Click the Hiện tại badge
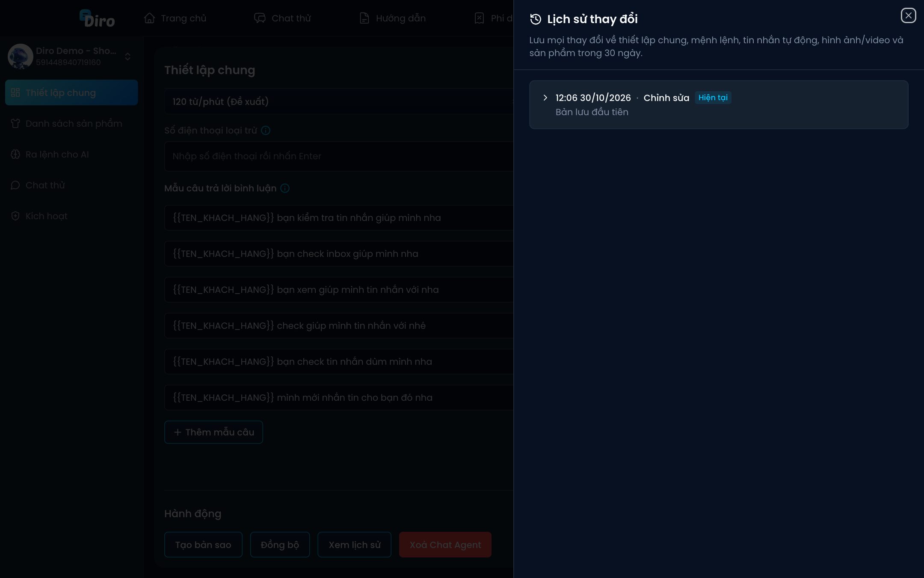Image resolution: width=924 pixels, height=578 pixels. (713, 98)
